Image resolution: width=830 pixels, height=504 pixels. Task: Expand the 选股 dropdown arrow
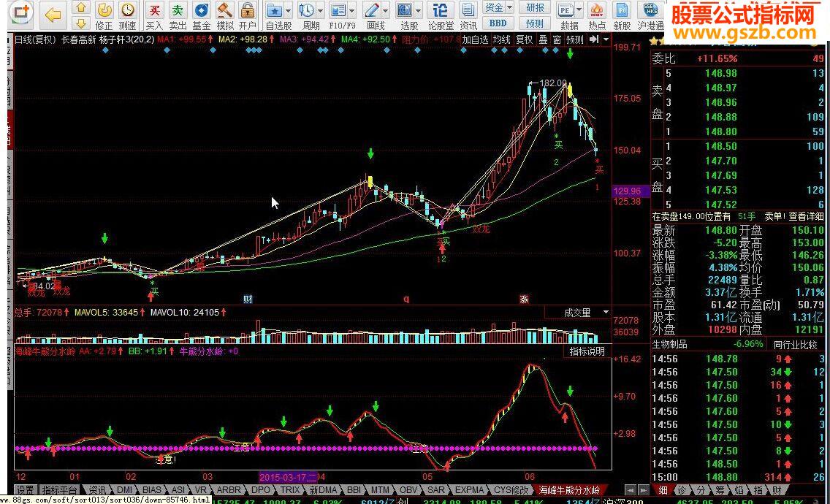pyautogui.click(x=419, y=10)
